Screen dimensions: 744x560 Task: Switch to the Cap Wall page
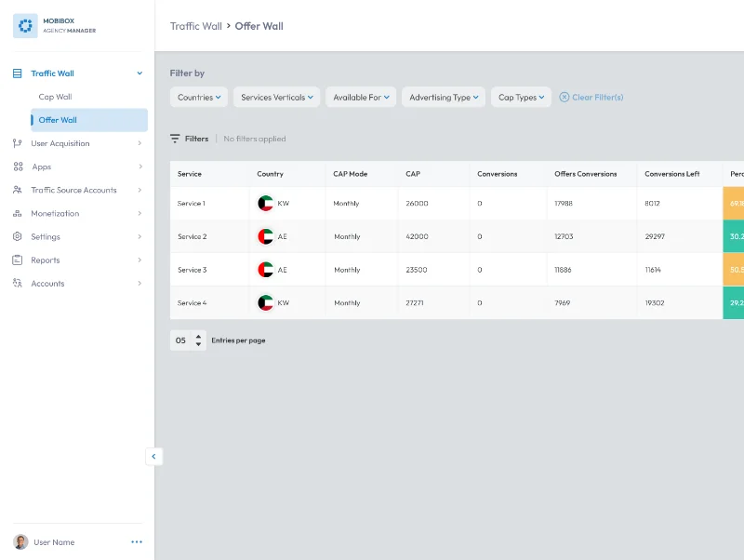55,96
